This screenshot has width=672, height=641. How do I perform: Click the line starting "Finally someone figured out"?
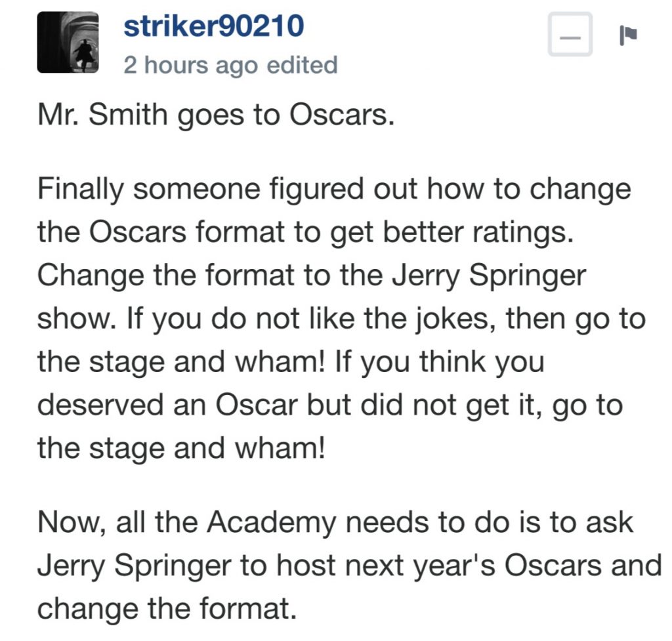point(333,190)
